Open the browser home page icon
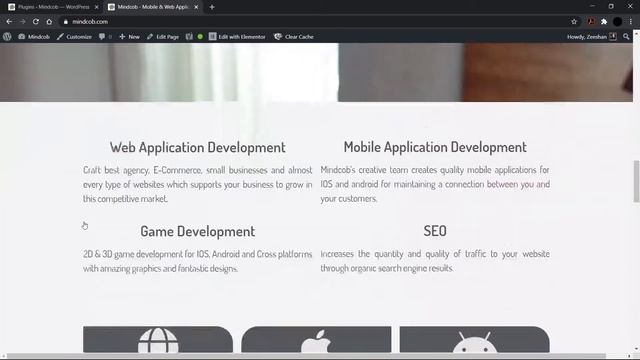The image size is (640, 360). [49, 22]
